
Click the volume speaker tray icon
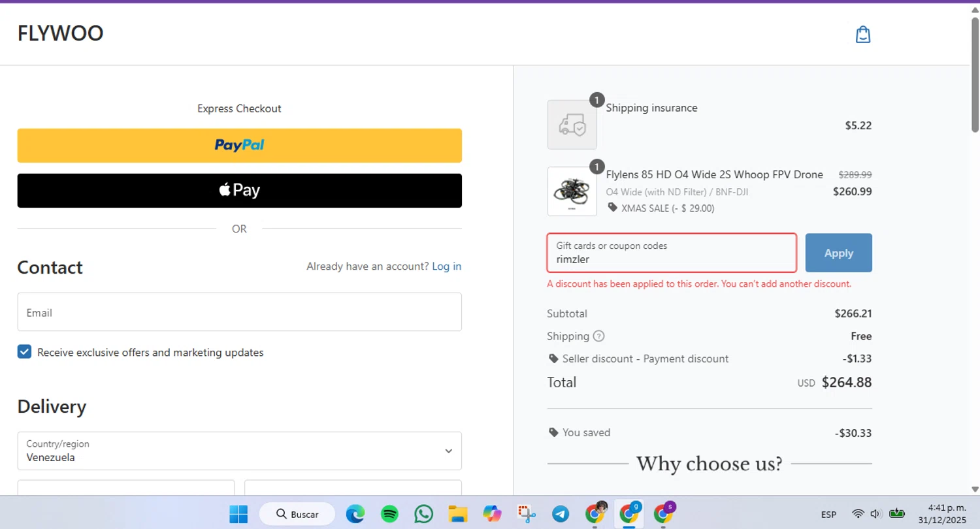tap(876, 514)
